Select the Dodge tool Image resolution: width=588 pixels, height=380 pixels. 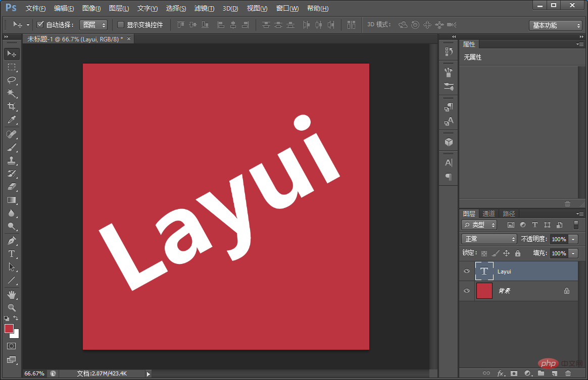pos(12,226)
